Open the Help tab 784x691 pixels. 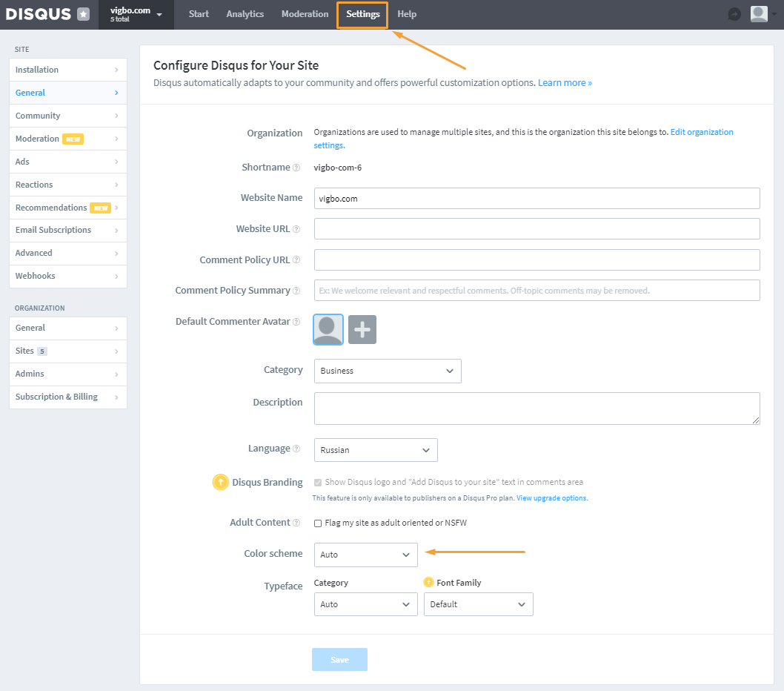coord(407,14)
